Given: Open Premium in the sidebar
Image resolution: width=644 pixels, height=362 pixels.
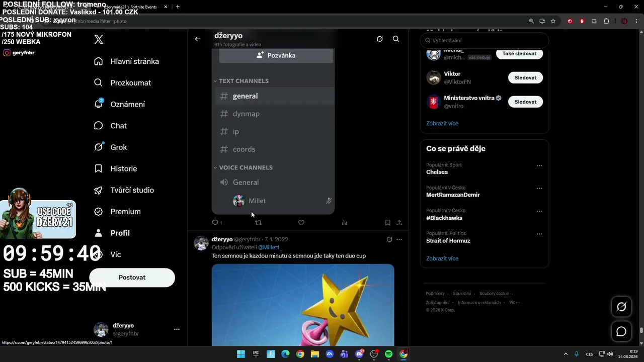Looking at the screenshot, I should click(x=117, y=212).
